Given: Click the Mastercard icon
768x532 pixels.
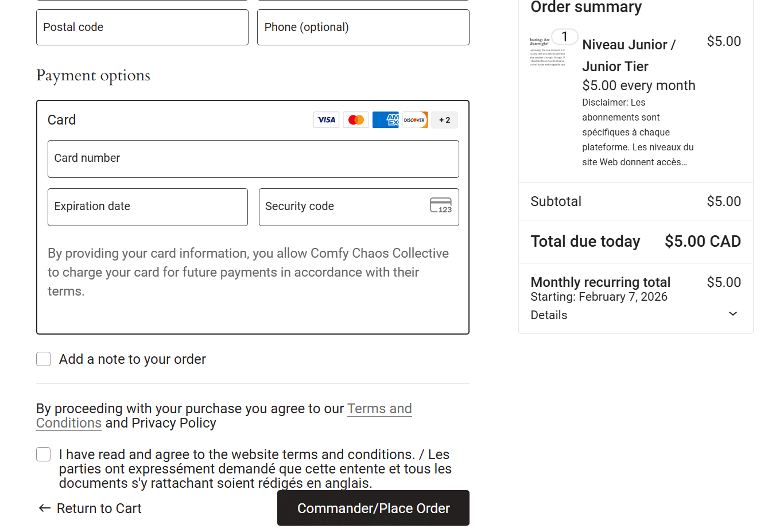Looking at the screenshot, I should pyautogui.click(x=356, y=119).
